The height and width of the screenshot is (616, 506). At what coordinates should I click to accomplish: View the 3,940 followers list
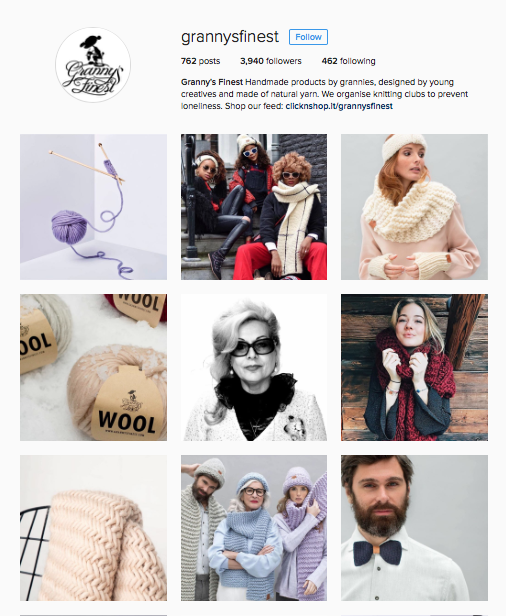point(271,61)
